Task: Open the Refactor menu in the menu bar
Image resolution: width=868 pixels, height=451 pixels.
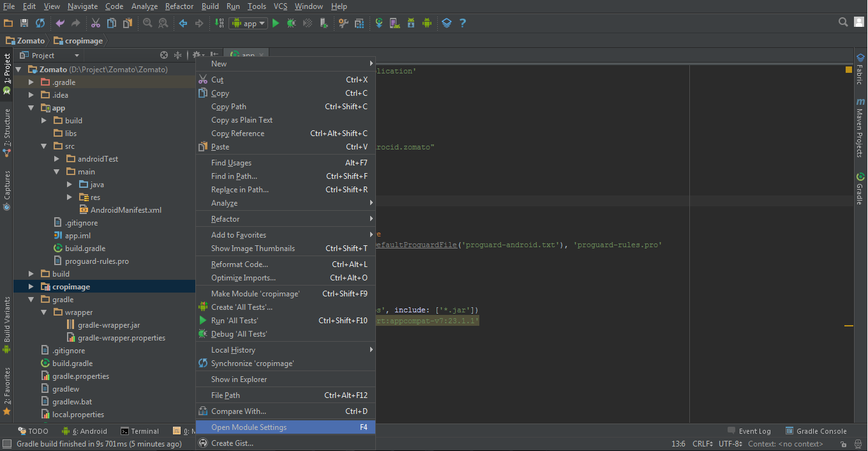Action: pyautogui.click(x=179, y=6)
